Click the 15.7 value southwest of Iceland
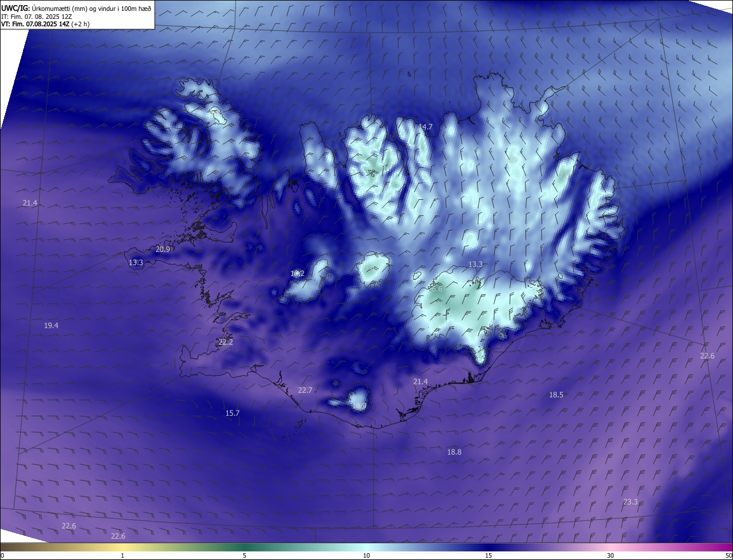The width and height of the screenshot is (733, 560). click(x=232, y=413)
